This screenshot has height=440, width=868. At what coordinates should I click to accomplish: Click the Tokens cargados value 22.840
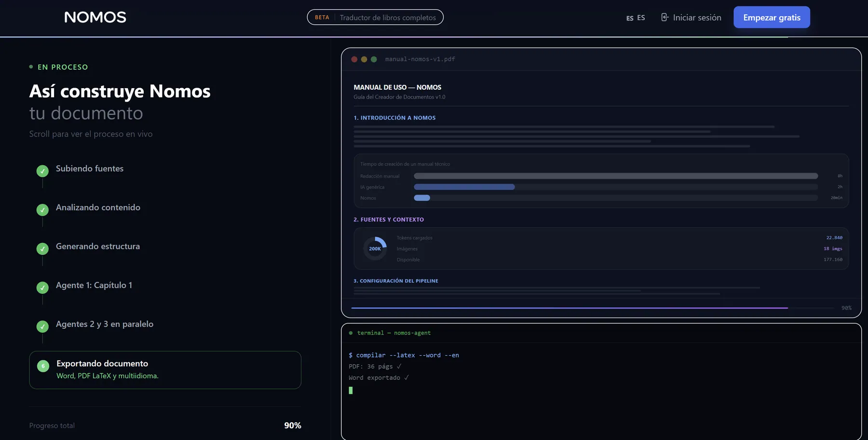[834, 238]
